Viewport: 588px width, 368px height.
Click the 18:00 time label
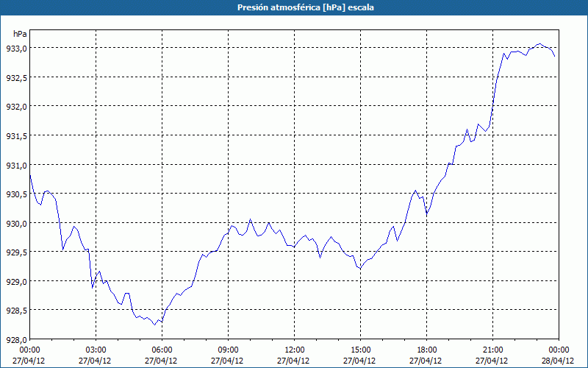[427, 350]
